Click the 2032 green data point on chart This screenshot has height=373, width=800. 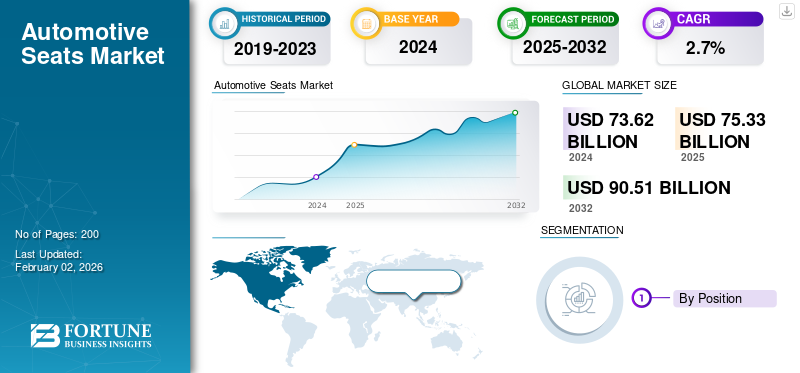pos(515,113)
